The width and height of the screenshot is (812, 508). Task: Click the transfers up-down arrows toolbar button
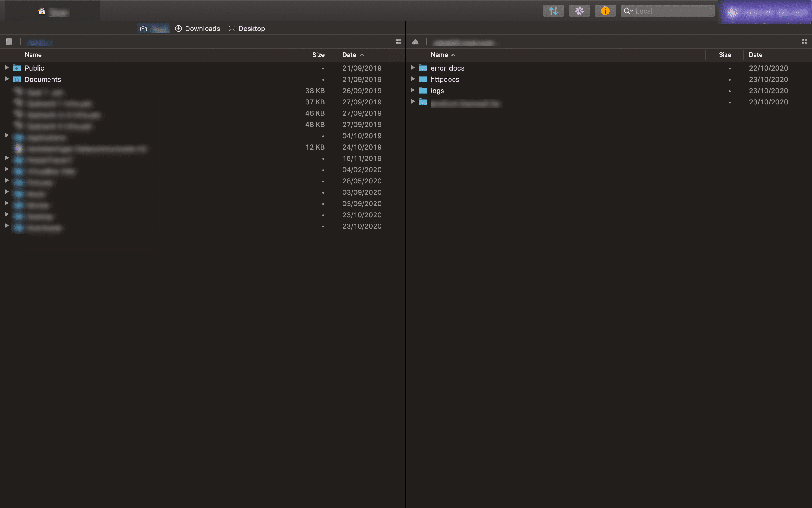pos(553,11)
